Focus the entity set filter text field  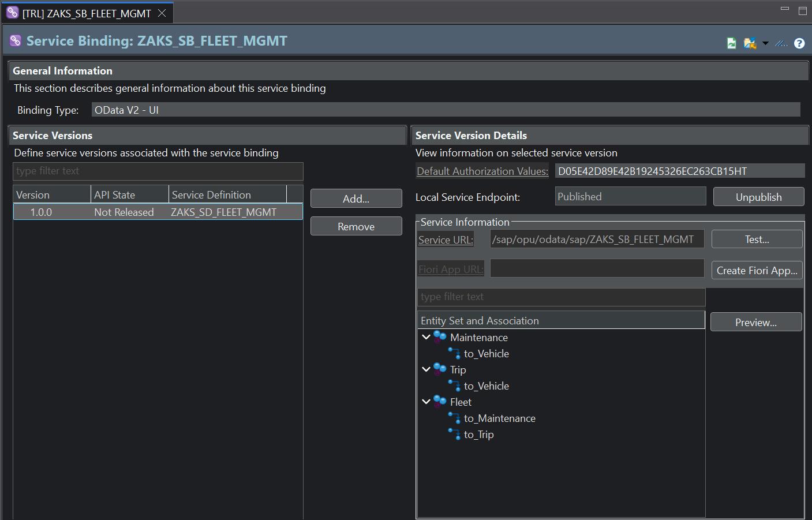pos(561,297)
